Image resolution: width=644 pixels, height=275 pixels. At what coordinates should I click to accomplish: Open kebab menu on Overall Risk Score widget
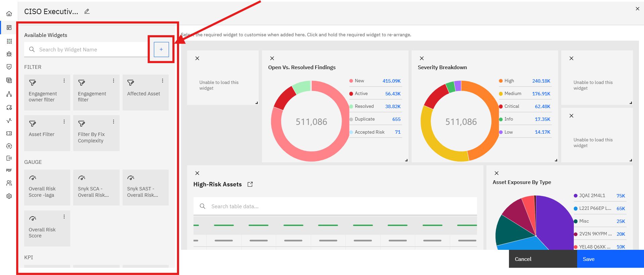[64, 217]
